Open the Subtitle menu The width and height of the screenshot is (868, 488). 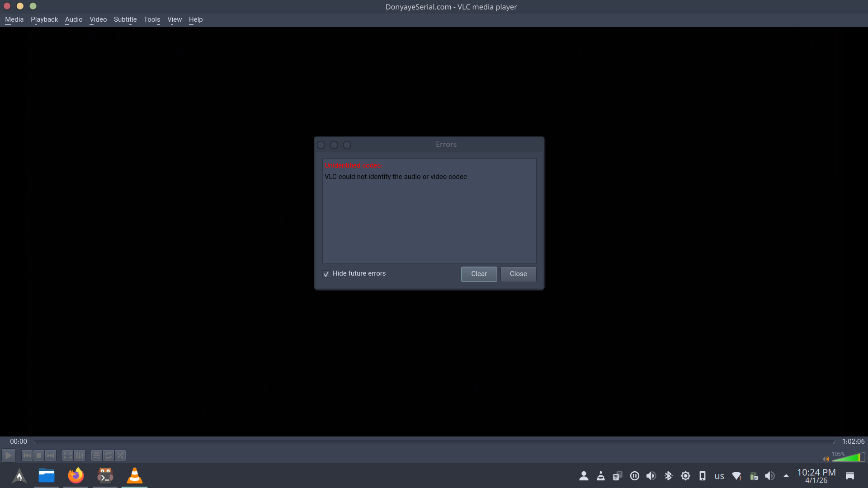click(x=125, y=19)
